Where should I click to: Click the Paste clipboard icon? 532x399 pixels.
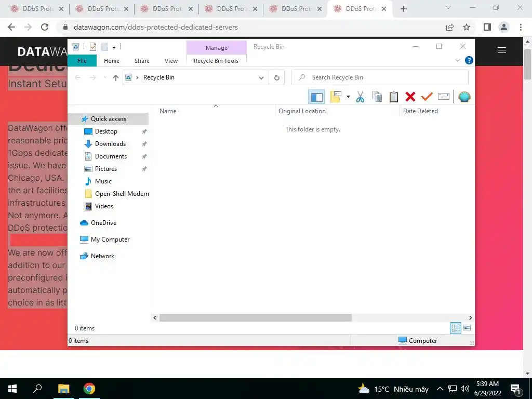point(394,97)
